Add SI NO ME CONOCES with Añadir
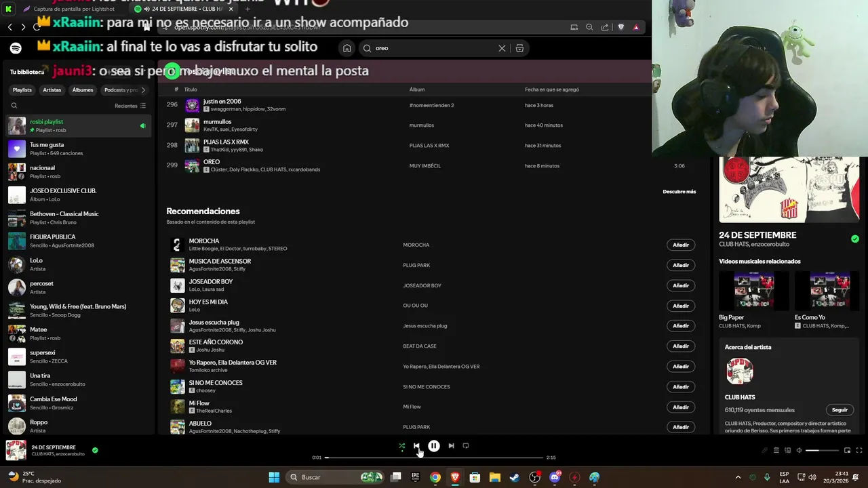Screen dimensions: 868x488 pos(681,386)
